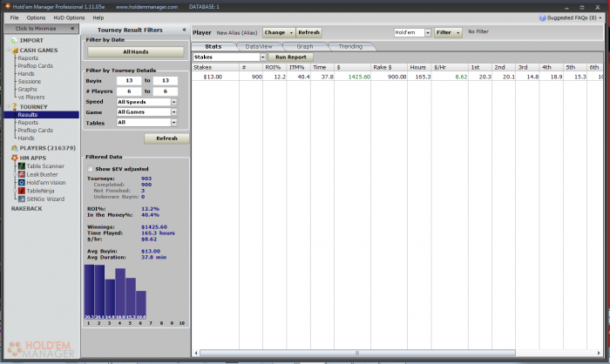This screenshot has height=364, width=610.
Task: Open Hands under Tourney
Action: pyautogui.click(x=26, y=138)
